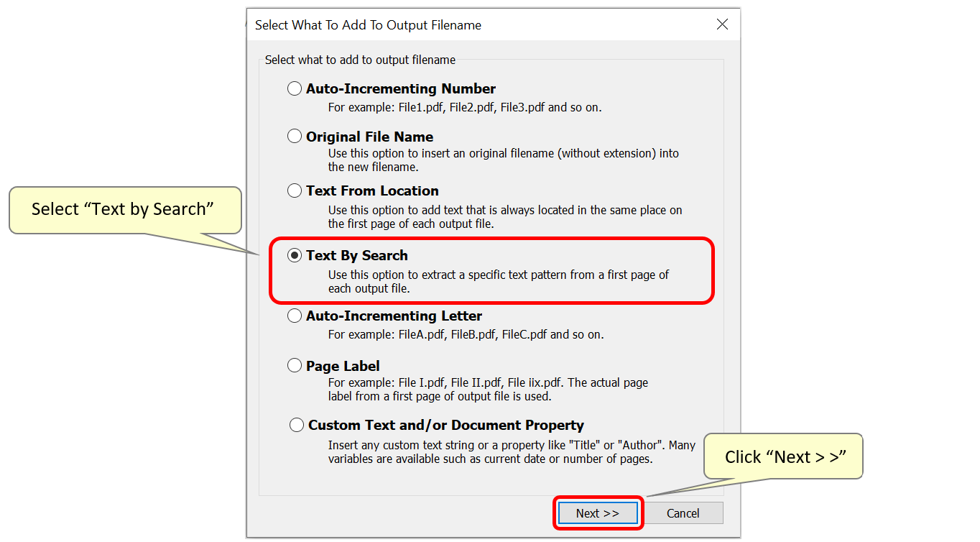
Task: Select the "Page Label" radio button
Action: pyautogui.click(x=295, y=364)
